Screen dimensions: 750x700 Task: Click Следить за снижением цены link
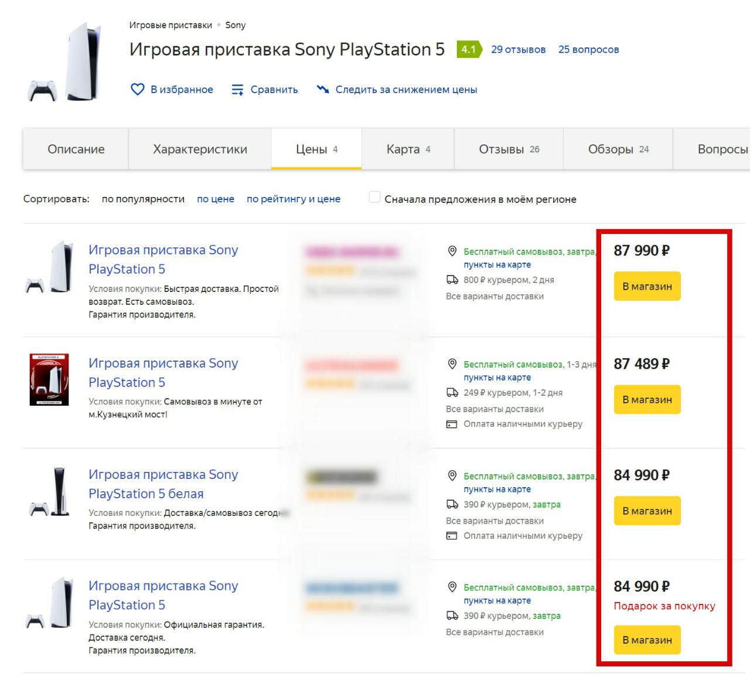[406, 90]
